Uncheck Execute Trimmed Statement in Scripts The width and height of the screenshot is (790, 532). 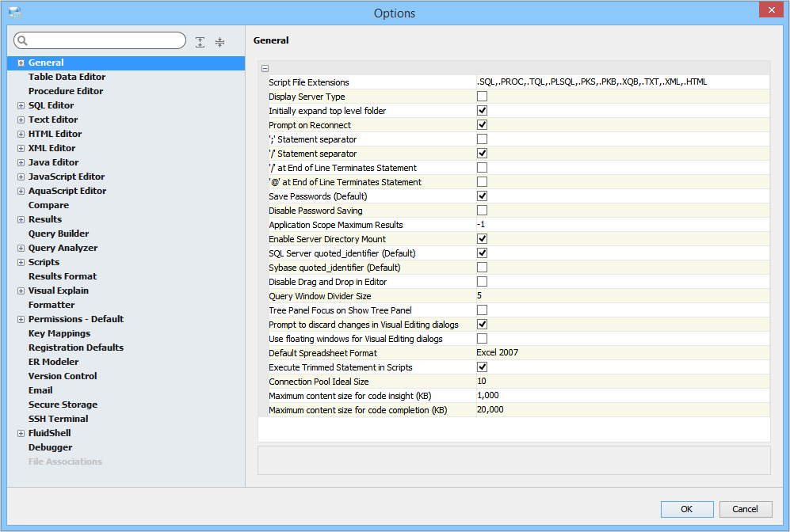482,367
